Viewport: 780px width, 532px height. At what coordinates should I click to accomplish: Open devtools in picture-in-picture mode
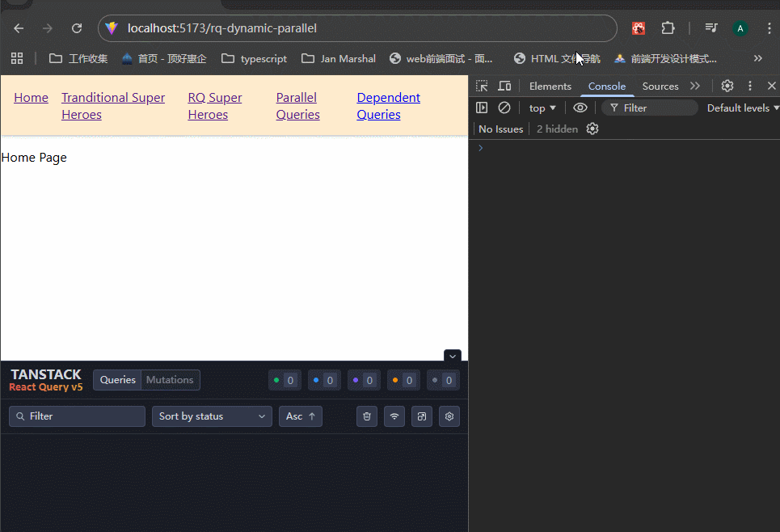(422, 416)
